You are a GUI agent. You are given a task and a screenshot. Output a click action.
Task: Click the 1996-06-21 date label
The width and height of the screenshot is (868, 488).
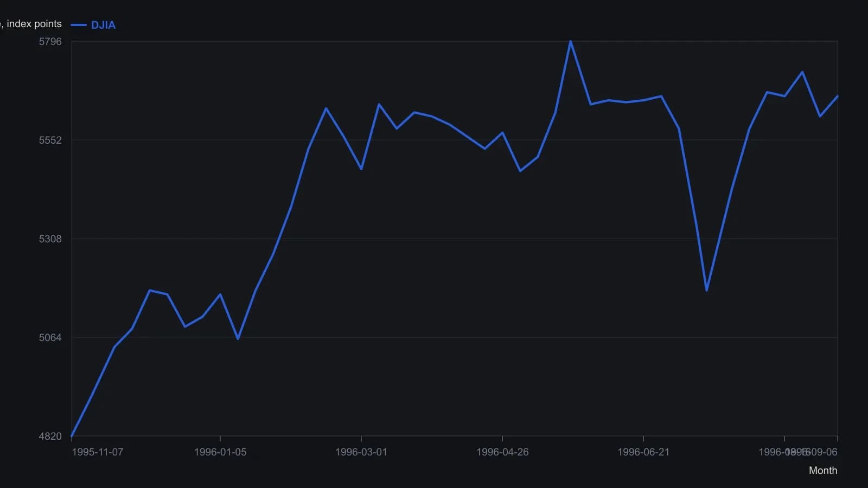[x=643, y=452]
